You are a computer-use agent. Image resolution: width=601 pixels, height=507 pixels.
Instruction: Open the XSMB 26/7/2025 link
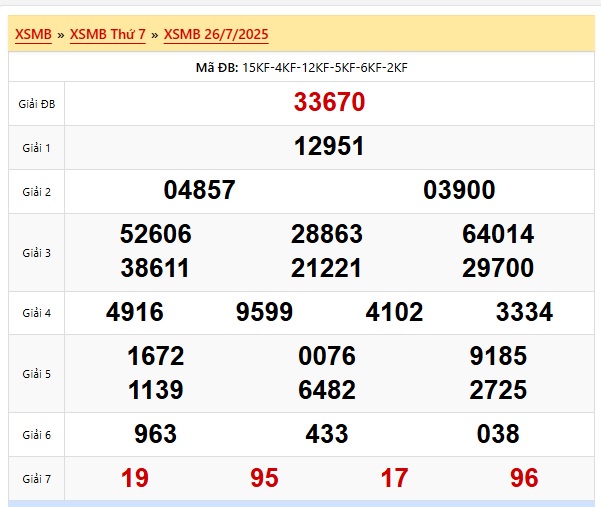tap(216, 34)
